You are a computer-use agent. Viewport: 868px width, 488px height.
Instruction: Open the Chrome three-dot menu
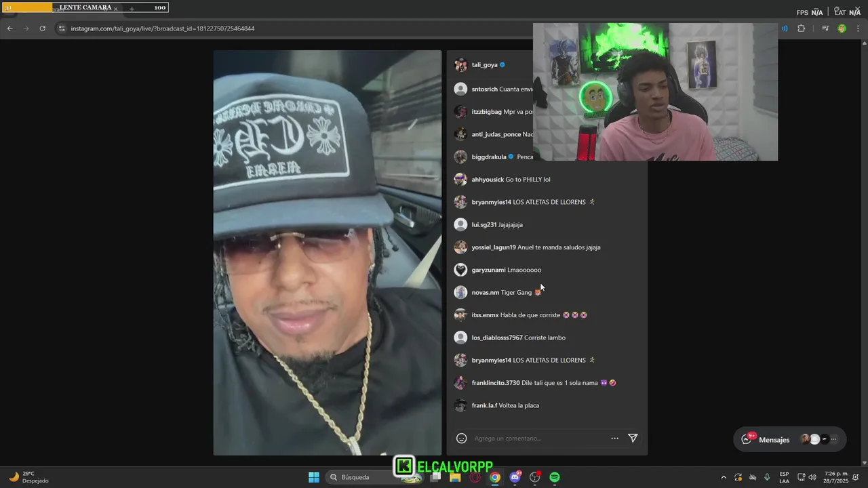pyautogui.click(x=858, y=28)
